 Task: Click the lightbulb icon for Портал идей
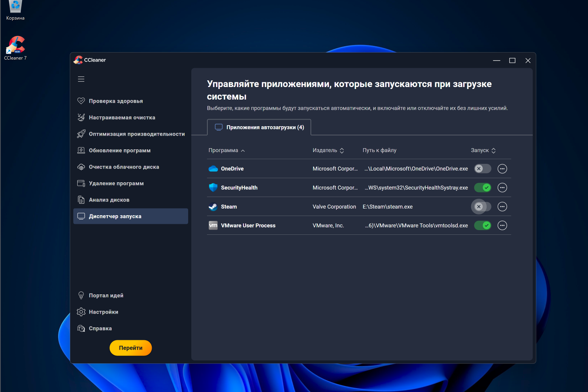pyautogui.click(x=81, y=295)
